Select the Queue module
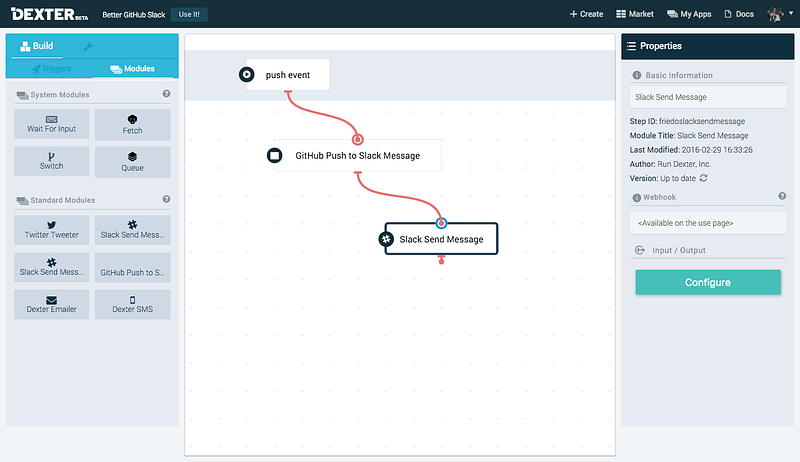This screenshot has width=800, height=462. 133,162
